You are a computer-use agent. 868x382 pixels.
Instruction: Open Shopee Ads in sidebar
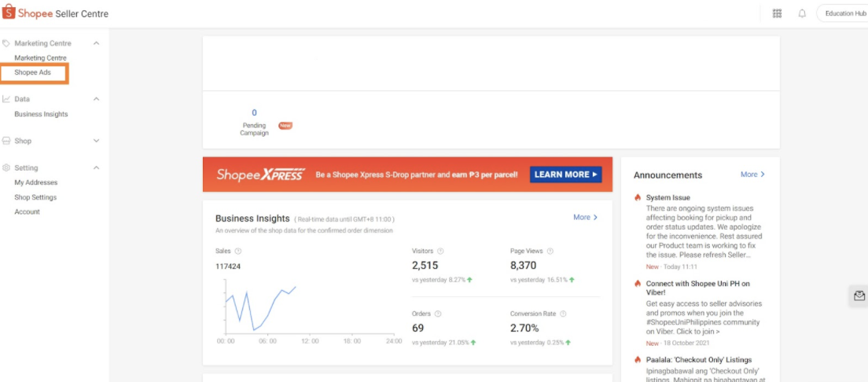pos(32,72)
